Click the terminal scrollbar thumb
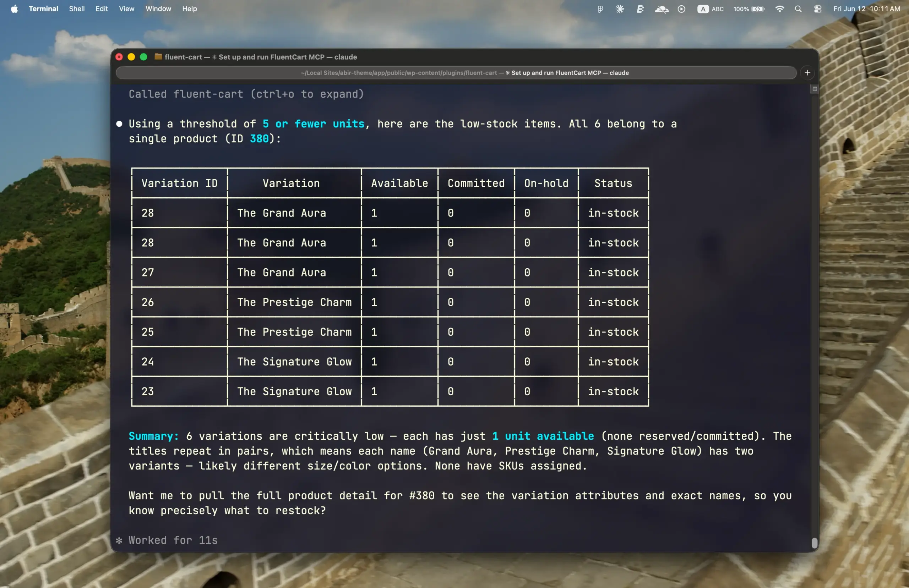Viewport: 909px width, 588px height. pyautogui.click(x=814, y=543)
